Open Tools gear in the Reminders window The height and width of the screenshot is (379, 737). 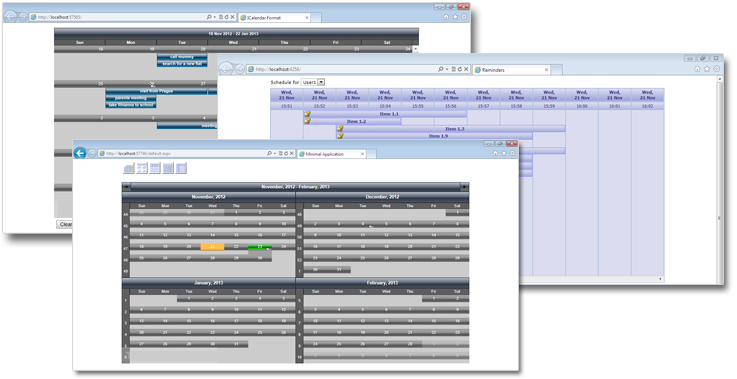717,69
